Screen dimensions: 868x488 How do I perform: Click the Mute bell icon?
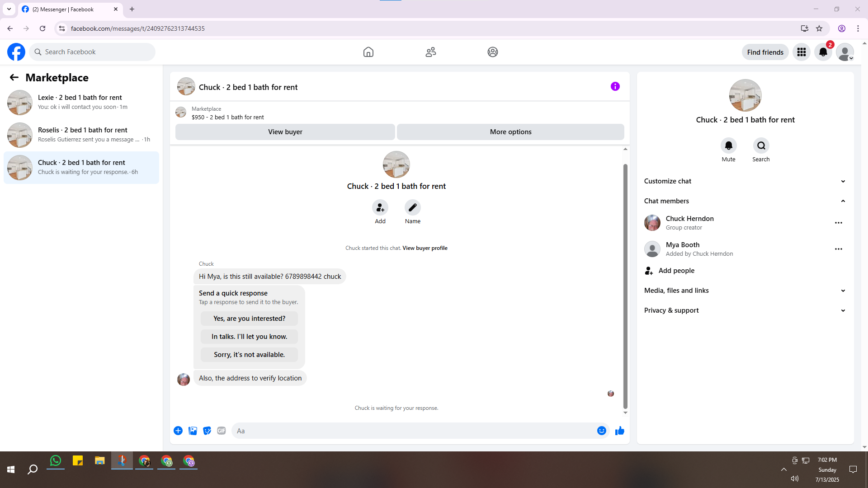(728, 145)
